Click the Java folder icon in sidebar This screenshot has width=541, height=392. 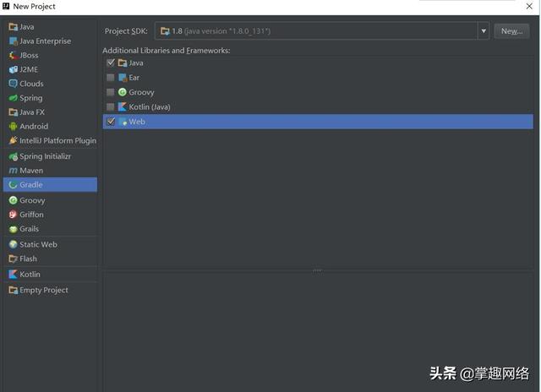[x=14, y=26]
